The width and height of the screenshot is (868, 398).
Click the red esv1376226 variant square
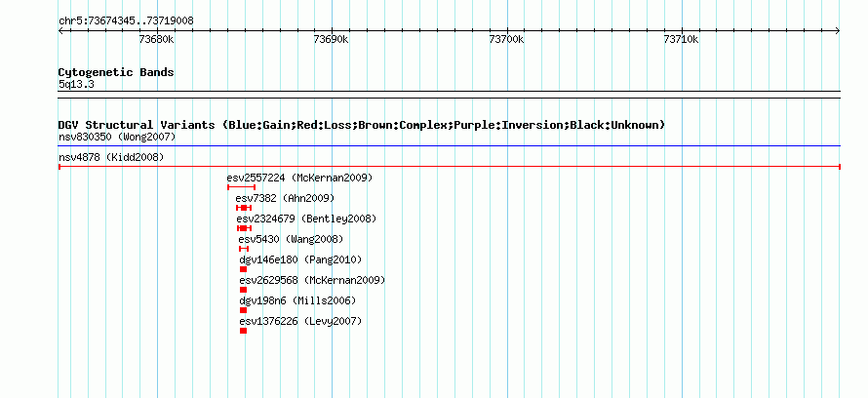coord(243,331)
